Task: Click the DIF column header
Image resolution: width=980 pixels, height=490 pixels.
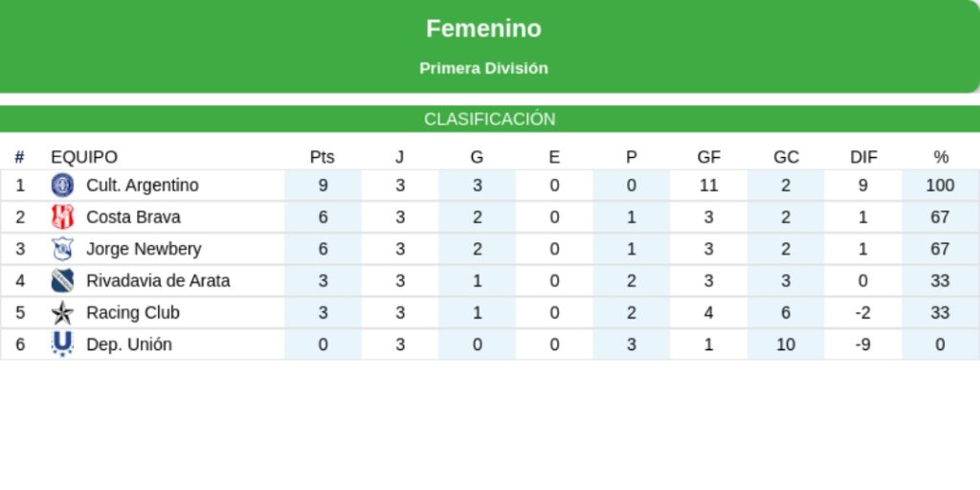Action: pos(863,157)
